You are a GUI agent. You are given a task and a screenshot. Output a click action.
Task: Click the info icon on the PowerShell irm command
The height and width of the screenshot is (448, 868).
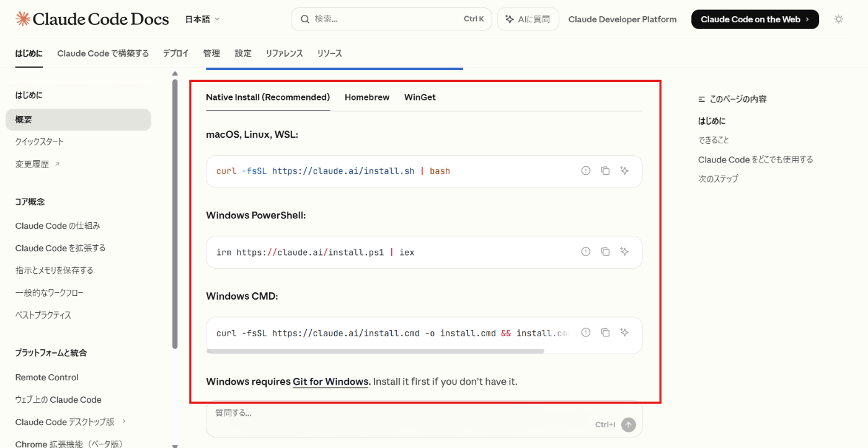click(x=586, y=251)
